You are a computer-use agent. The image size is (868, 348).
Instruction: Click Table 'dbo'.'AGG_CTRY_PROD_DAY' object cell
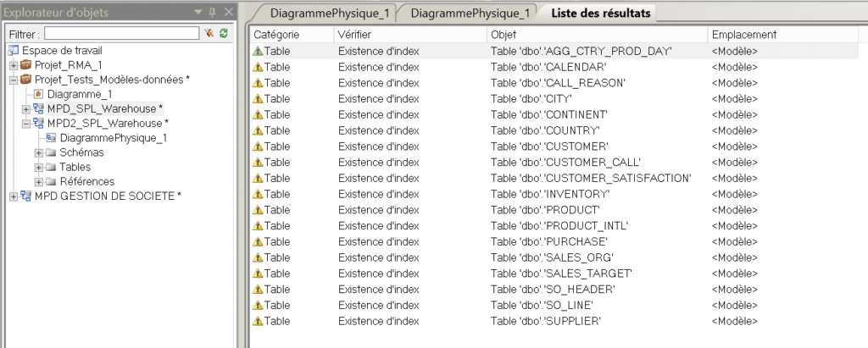581,51
